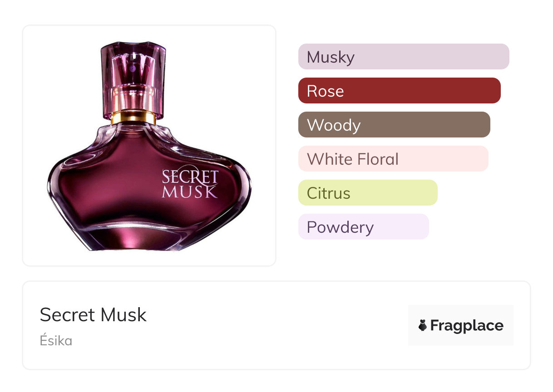Click the product image card frame
The image size is (553, 392).
pyautogui.click(x=149, y=146)
